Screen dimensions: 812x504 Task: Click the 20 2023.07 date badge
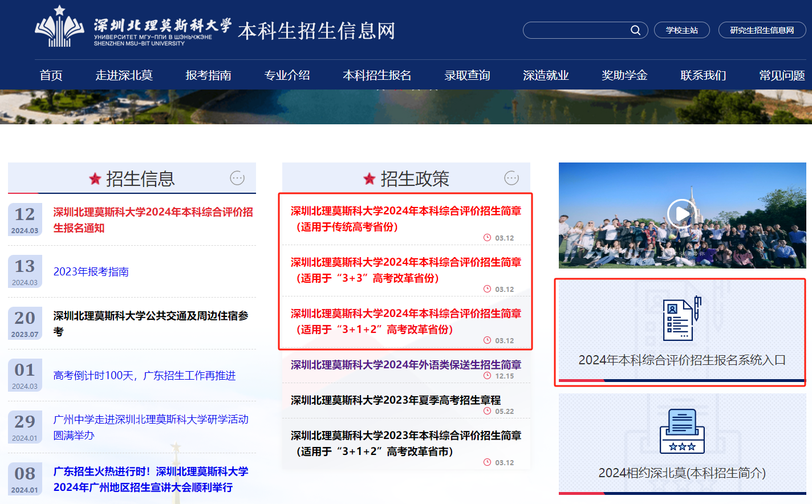click(x=25, y=323)
